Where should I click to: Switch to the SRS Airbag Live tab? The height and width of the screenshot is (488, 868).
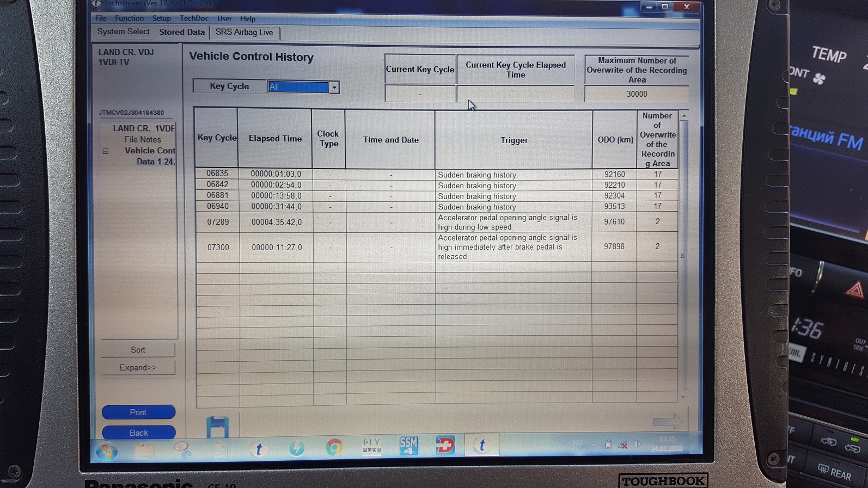(244, 33)
